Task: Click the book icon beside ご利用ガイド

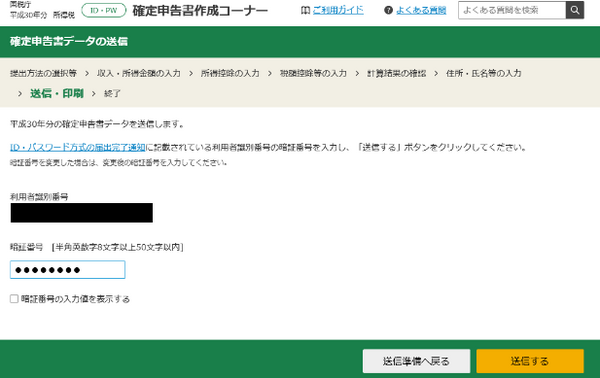Action: (305, 10)
